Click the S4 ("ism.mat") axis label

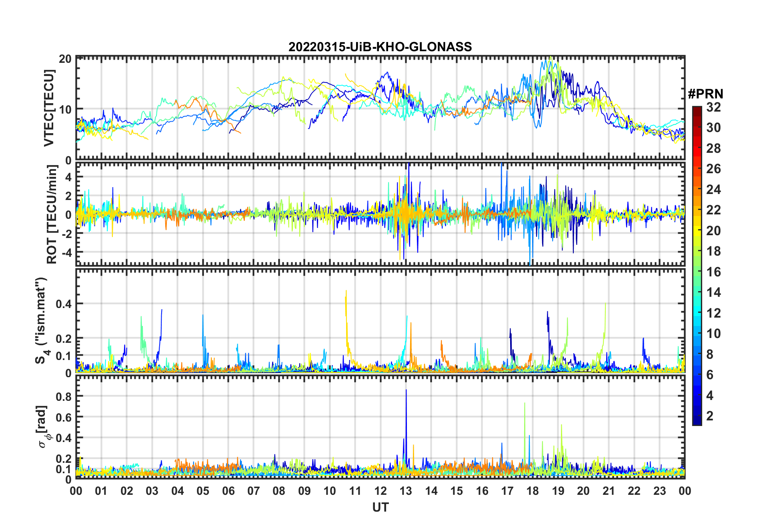(x=42, y=321)
